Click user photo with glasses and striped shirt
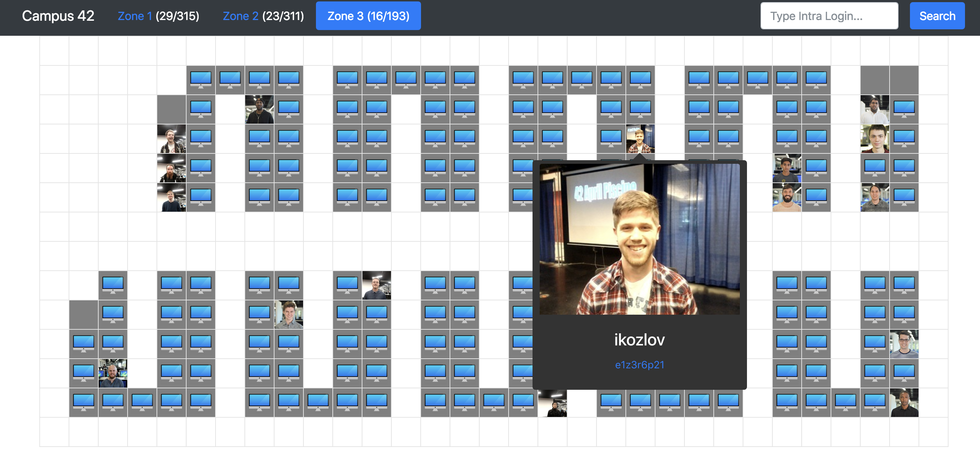The image size is (980, 457). (x=904, y=344)
